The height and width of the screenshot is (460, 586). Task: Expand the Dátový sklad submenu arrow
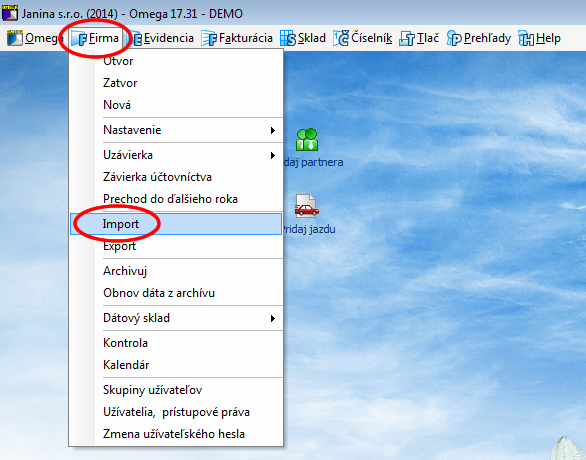click(x=273, y=318)
